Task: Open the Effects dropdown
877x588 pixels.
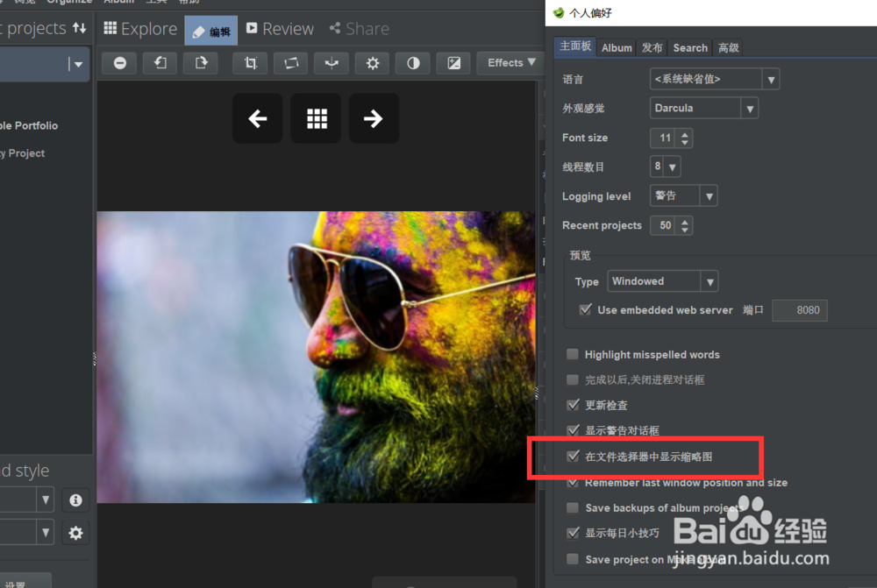Action: (510, 62)
